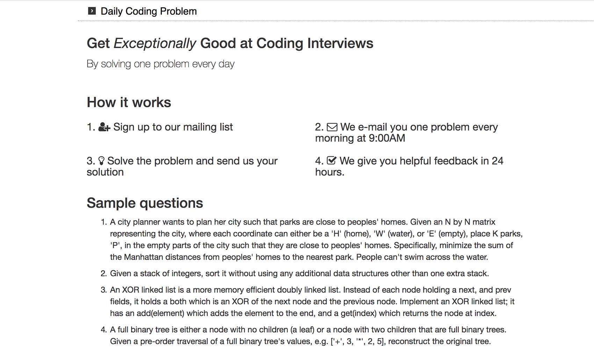Click the add-user sign up icon

click(x=104, y=127)
